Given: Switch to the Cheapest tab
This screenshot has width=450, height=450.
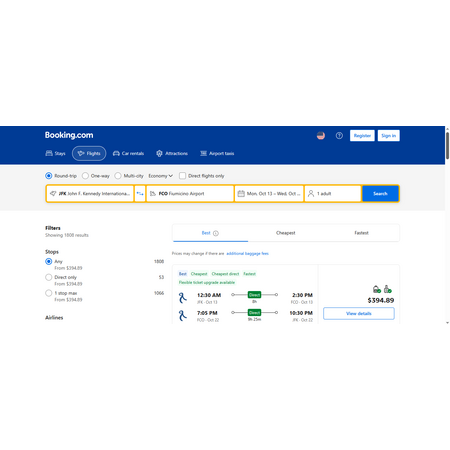Looking at the screenshot, I should point(286,233).
